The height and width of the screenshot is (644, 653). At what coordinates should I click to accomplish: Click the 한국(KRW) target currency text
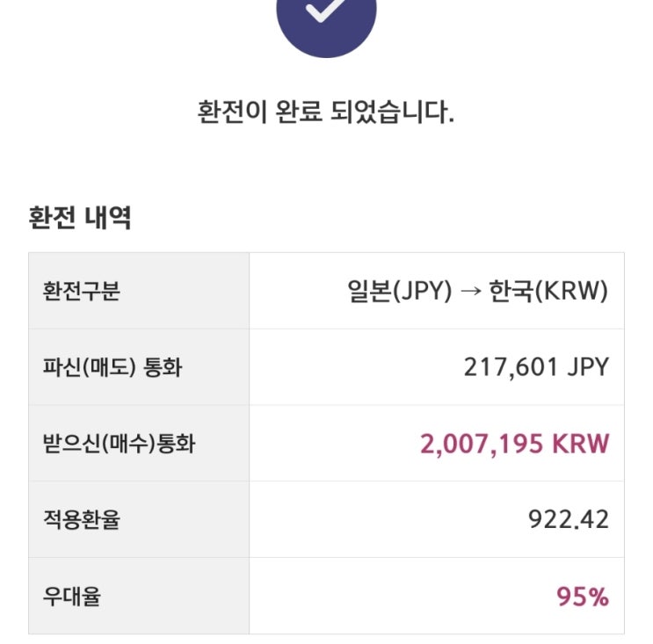click(x=548, y=291)
